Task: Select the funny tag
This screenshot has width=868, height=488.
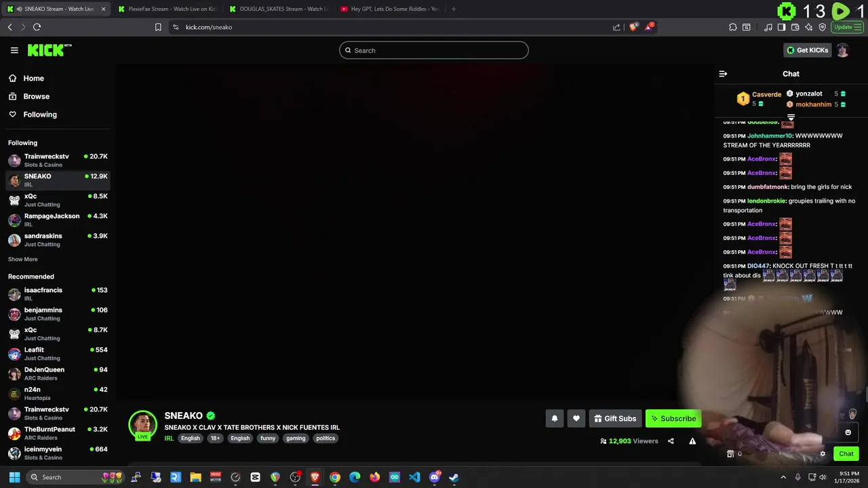Action: click(268, 439)
